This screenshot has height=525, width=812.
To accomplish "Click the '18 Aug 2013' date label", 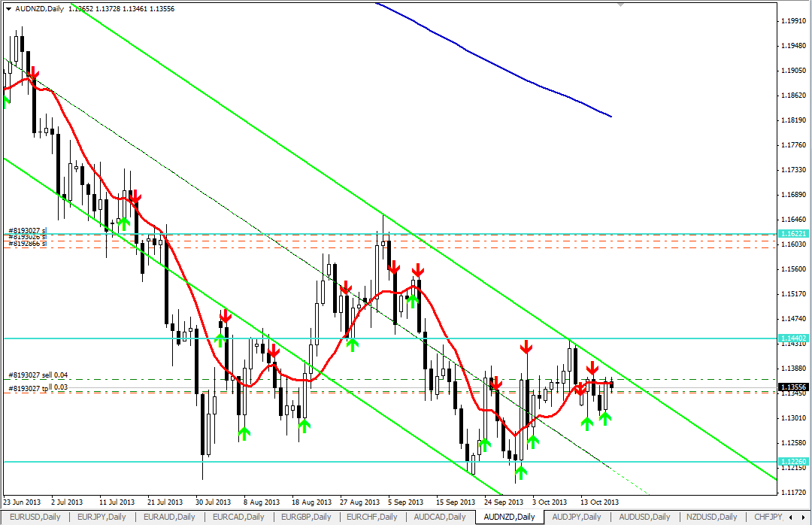I will pos(311,502).
